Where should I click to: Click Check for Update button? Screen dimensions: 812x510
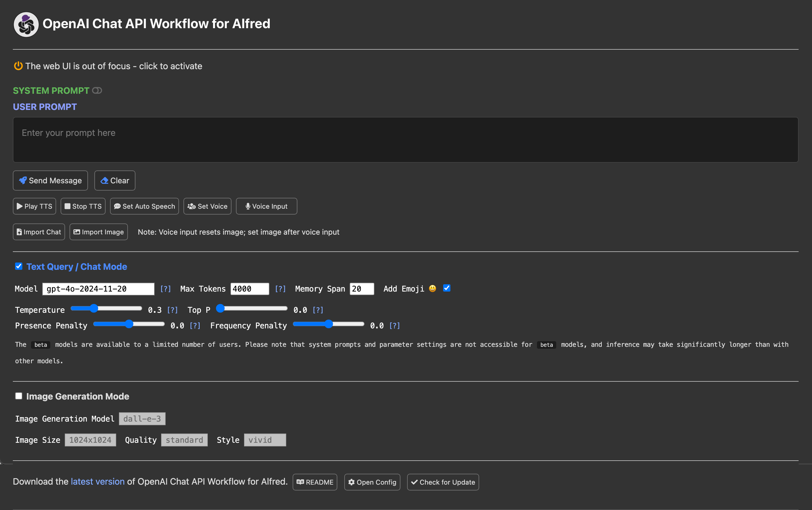(443, 482)
